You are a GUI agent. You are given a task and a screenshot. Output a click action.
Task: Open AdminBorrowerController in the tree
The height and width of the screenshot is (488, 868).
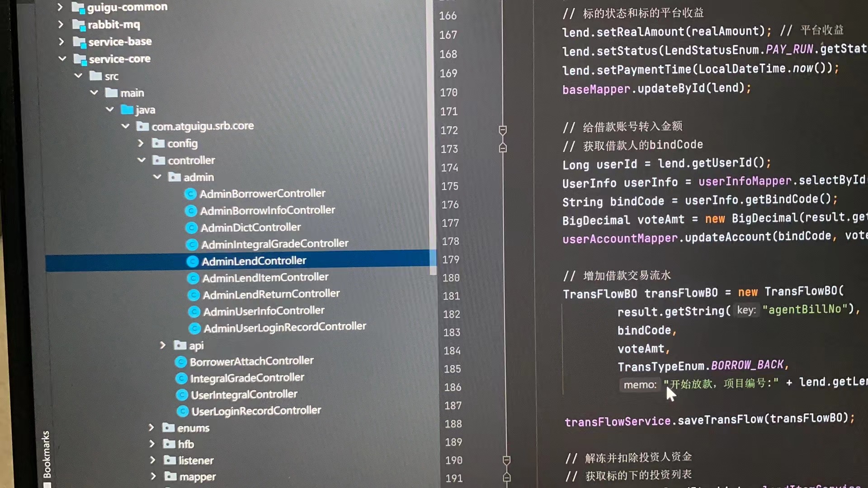pyautogui.click(x=262, y=193)
